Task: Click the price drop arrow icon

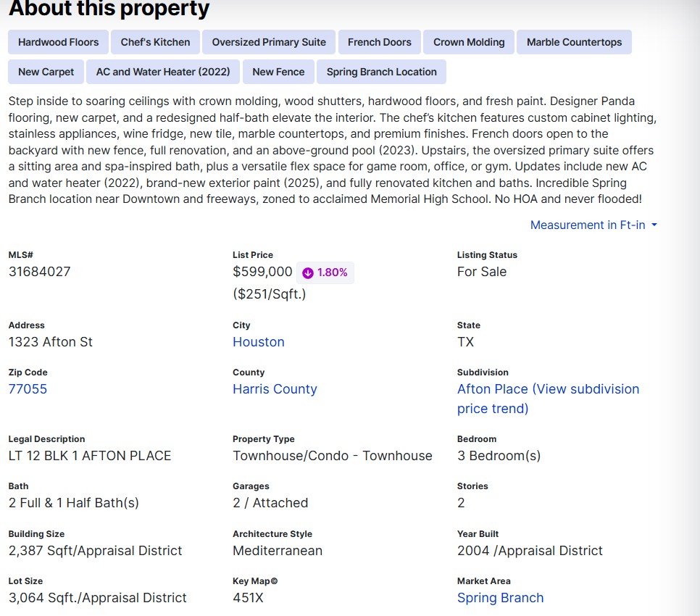Action: pyautogui.click(x=307, y=272)
